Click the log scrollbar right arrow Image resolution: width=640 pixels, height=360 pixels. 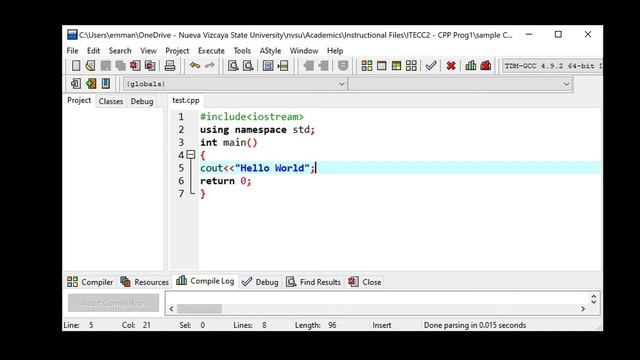point(583,309)
